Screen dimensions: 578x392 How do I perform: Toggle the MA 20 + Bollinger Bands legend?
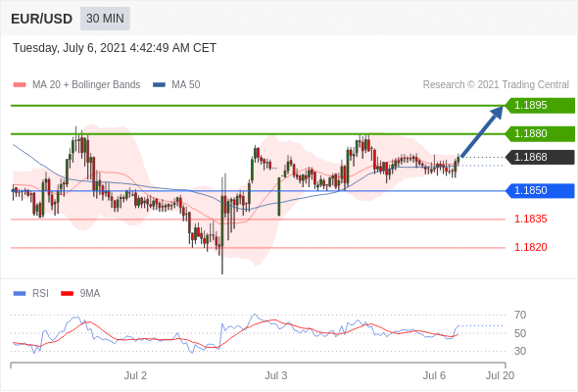76,85
